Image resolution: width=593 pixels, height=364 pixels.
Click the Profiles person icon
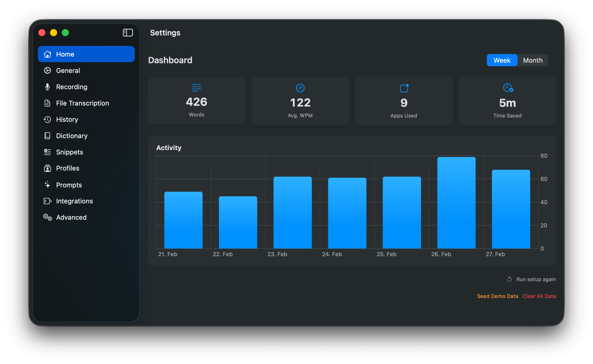tap(47, 168)
